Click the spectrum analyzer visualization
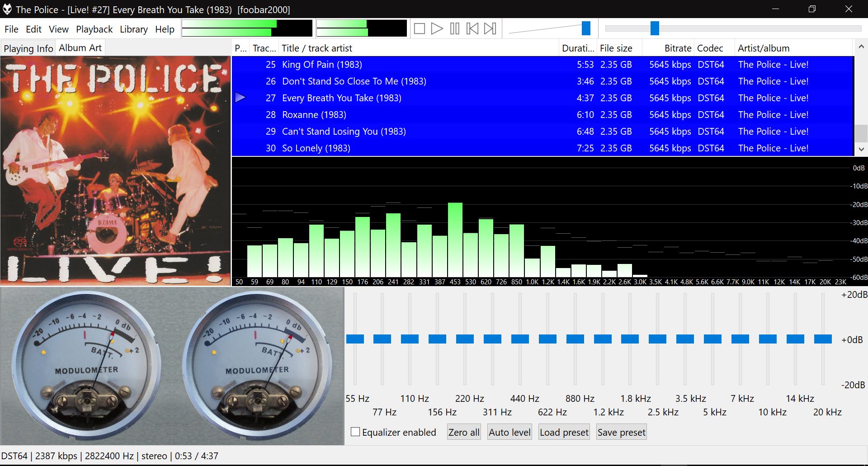 550,221
